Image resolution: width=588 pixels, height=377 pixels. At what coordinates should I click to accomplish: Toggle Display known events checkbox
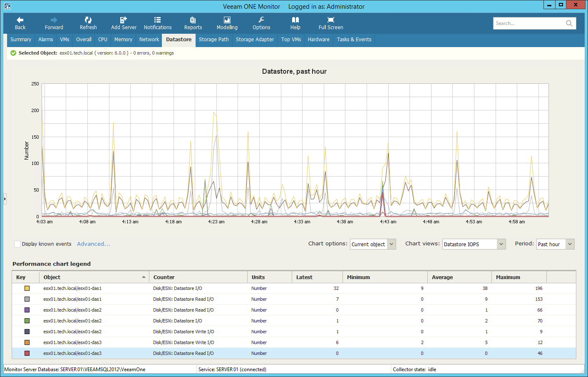point(17,244)
